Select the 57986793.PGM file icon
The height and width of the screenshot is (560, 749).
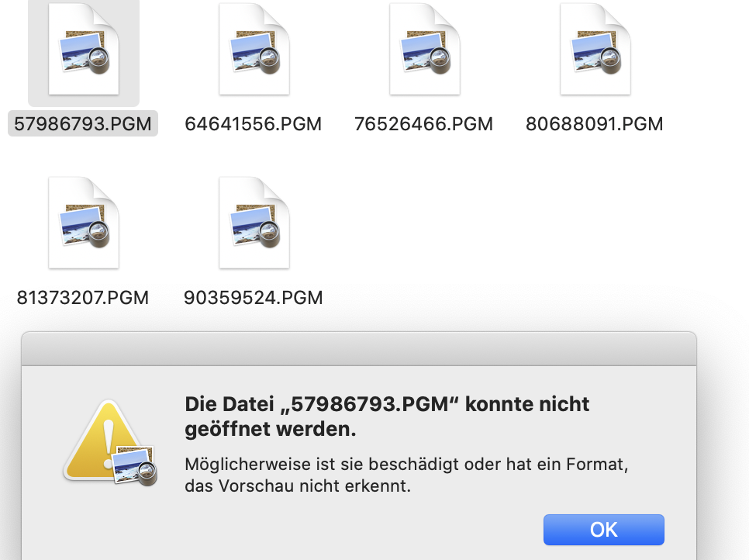(84, 50)
